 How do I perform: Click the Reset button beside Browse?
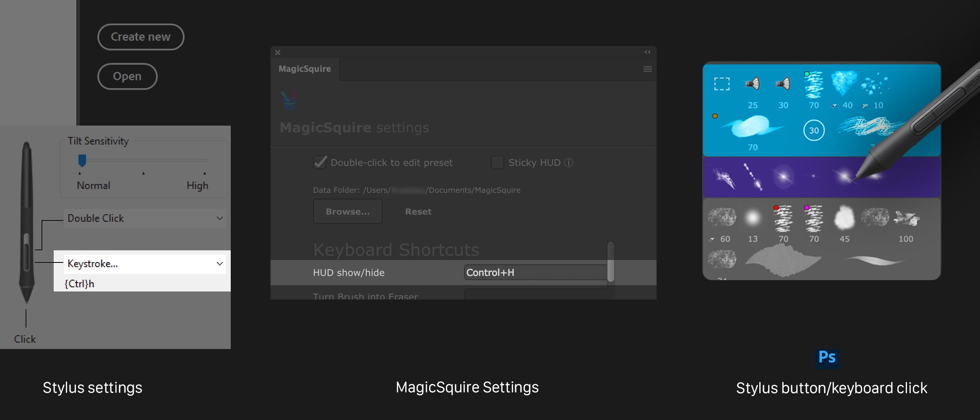[x=418, y=212]
